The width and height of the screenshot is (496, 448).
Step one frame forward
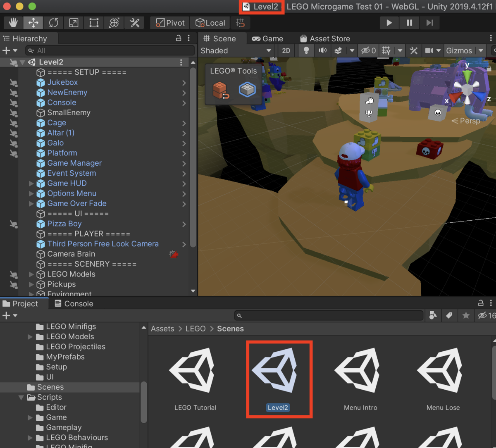point(429,23)
